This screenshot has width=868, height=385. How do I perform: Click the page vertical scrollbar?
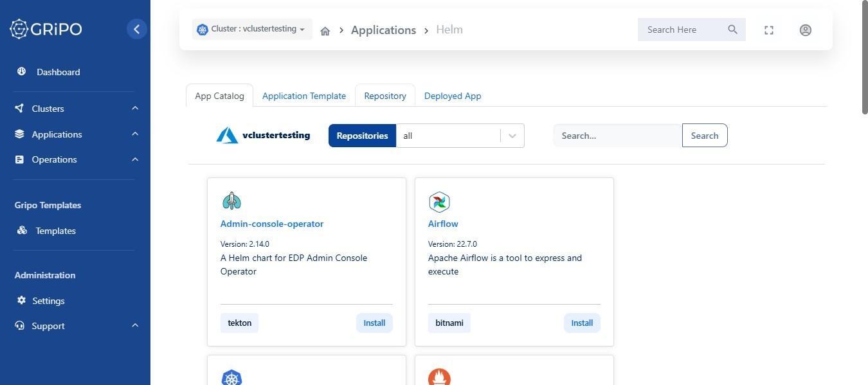coord(865,58)
